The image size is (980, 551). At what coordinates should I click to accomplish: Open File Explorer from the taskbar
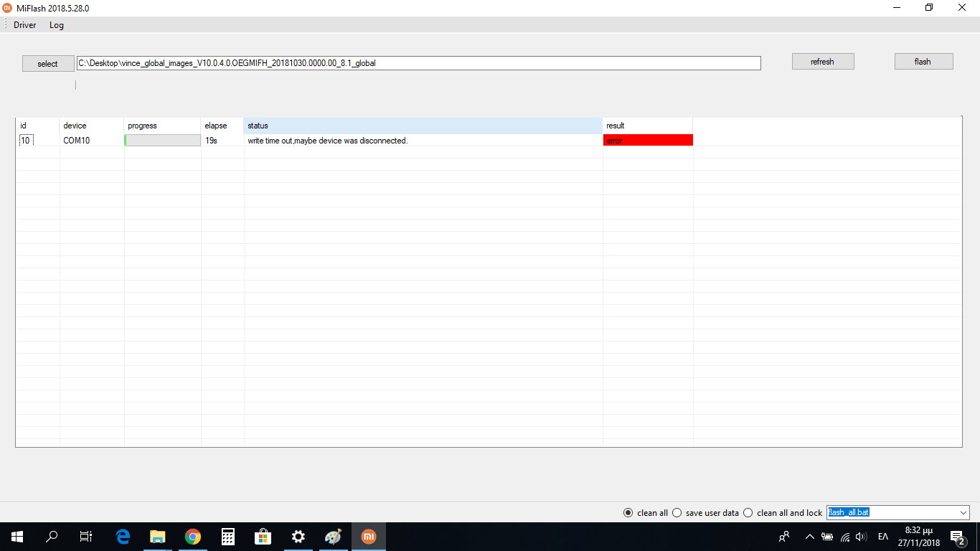click(158, 537)
